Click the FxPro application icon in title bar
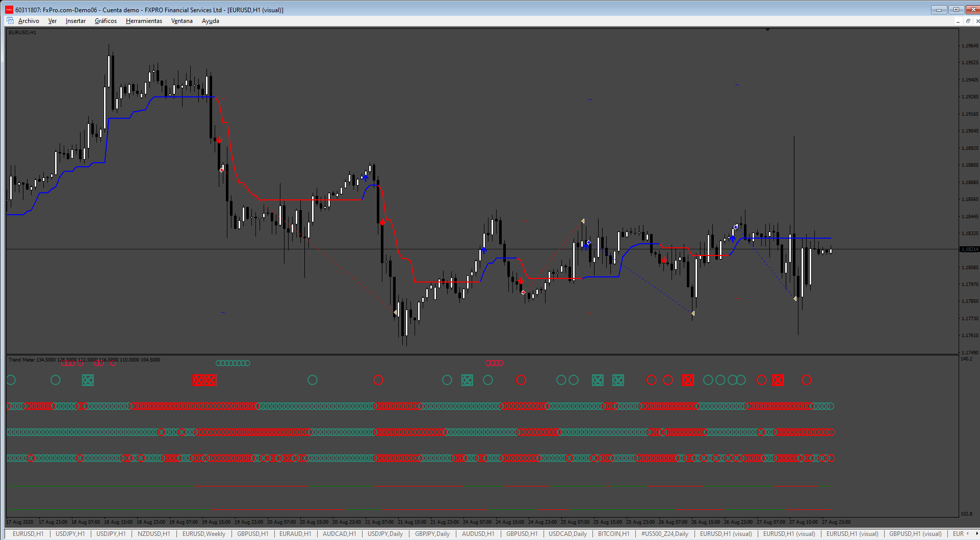This screenshot has width=980, height=540. tap(9, 10)
